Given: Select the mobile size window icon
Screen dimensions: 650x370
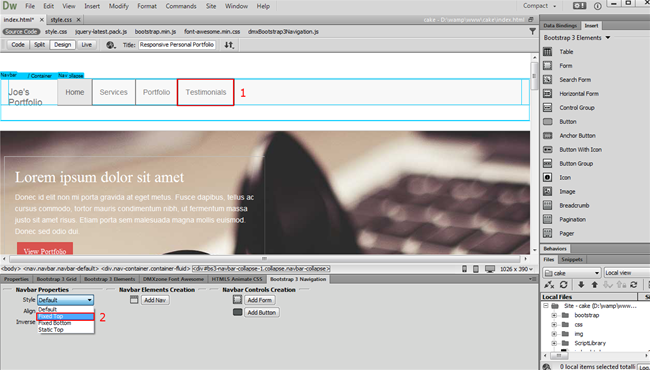Looking at the screenshot, I should coord(464,269).
